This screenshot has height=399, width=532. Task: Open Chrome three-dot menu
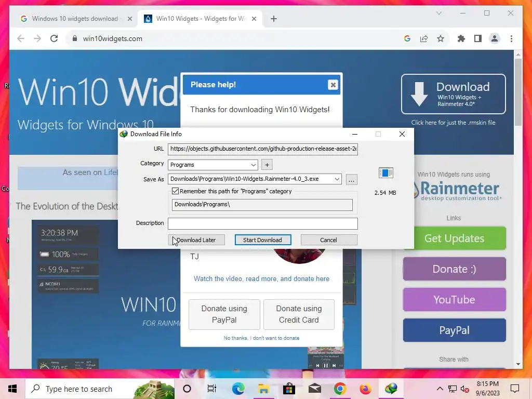(x=511, y=38)
